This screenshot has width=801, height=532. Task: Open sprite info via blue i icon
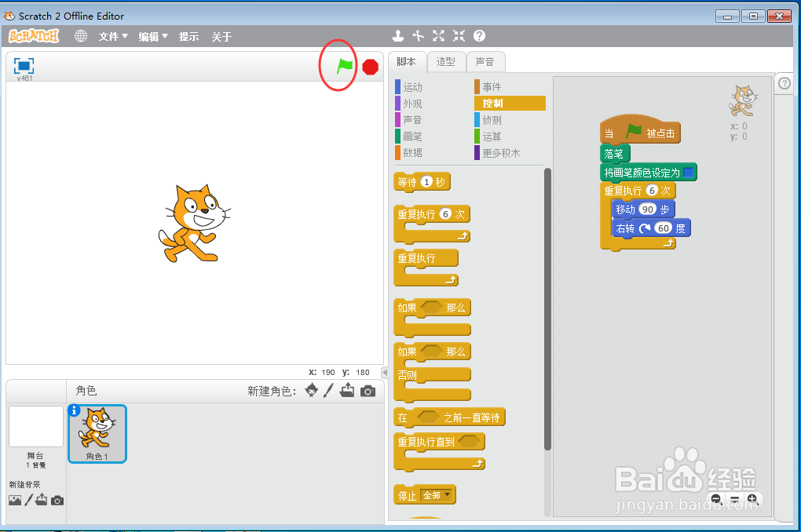74,410
